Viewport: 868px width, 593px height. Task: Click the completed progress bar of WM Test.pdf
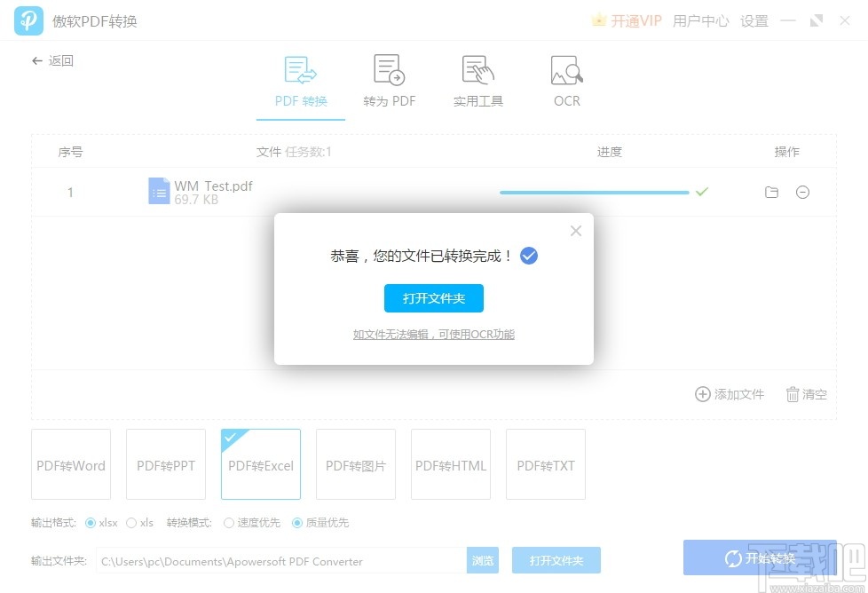tap(595, 192)
